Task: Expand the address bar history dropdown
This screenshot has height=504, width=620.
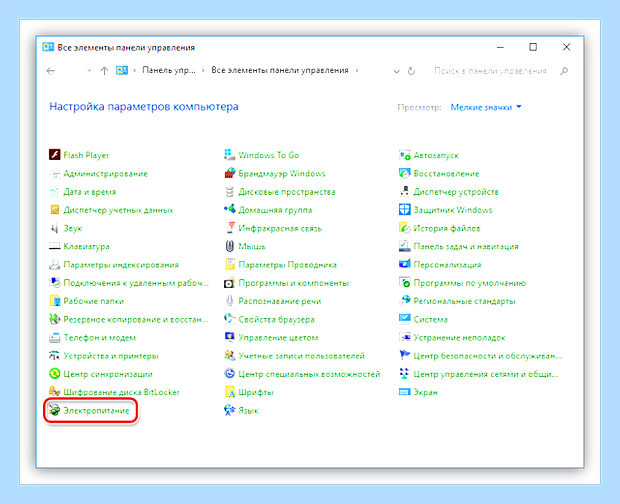Action: 397,71
